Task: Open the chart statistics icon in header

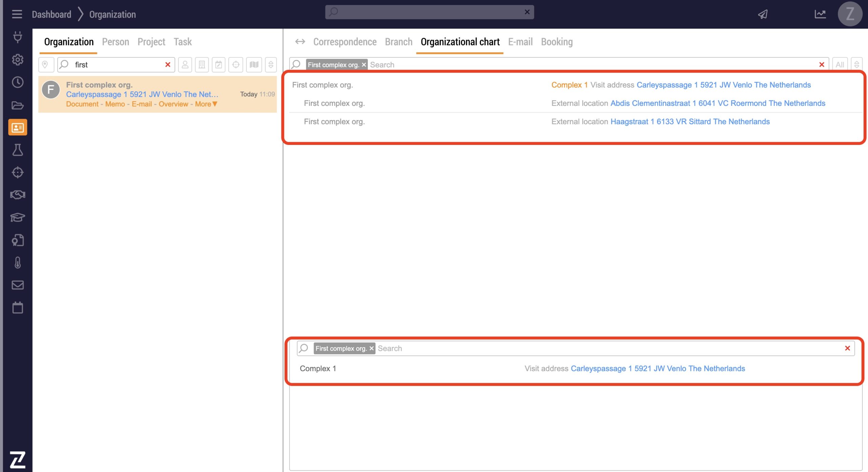Action: tap(820, 14)
